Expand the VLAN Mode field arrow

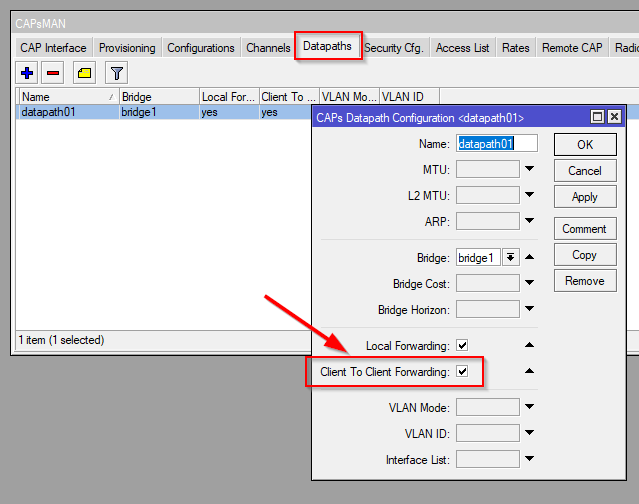point(530,407)
